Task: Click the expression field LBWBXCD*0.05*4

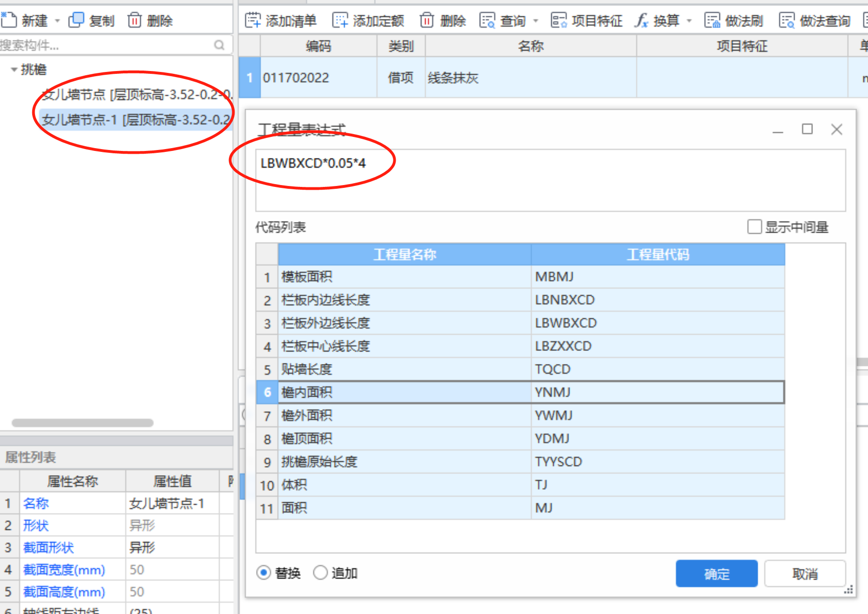Action: 550,180
